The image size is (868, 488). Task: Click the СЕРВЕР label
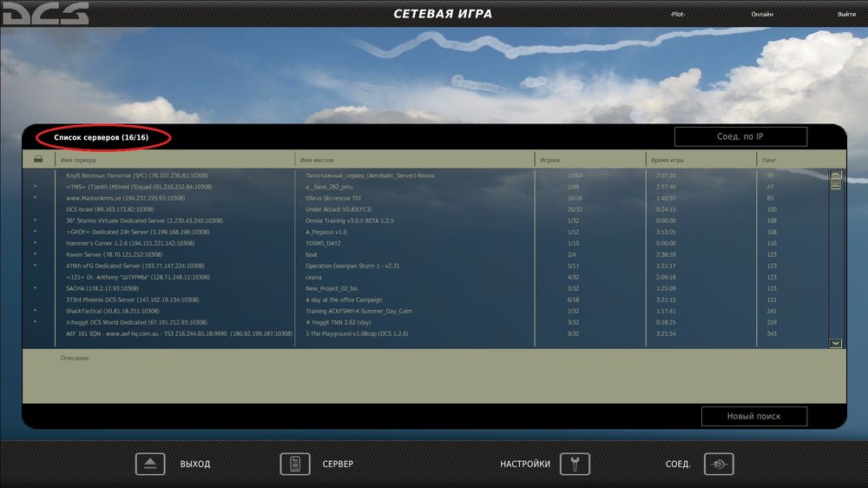tap(338, 465)
